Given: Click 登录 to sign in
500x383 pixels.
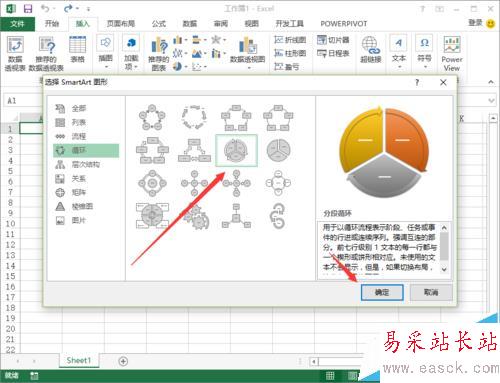Looking at the screenshot, I should click(475, 23).
